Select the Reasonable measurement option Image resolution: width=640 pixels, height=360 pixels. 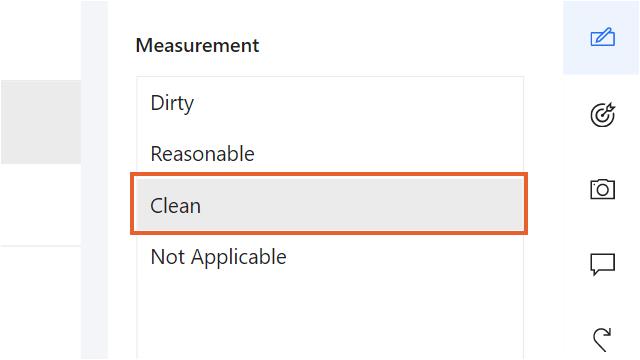(x=330, y=154)
